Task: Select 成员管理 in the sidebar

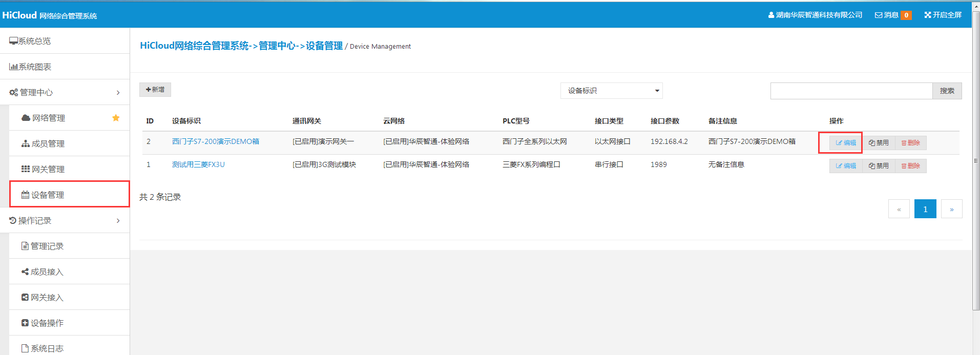Action: click(x=48, y=143)
